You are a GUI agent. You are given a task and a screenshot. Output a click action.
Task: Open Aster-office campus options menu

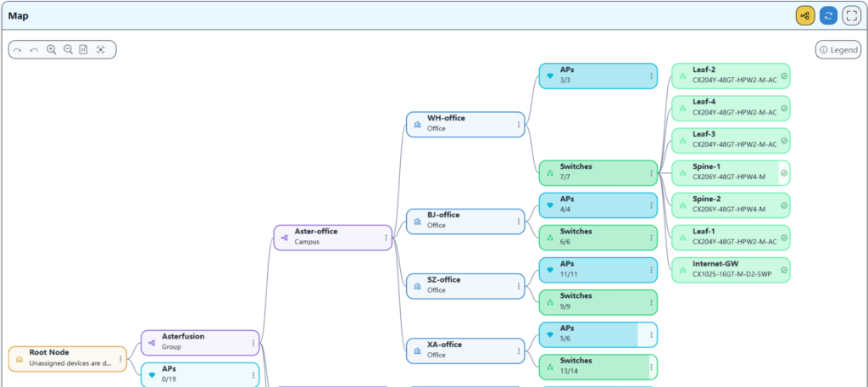coord(386,238)
